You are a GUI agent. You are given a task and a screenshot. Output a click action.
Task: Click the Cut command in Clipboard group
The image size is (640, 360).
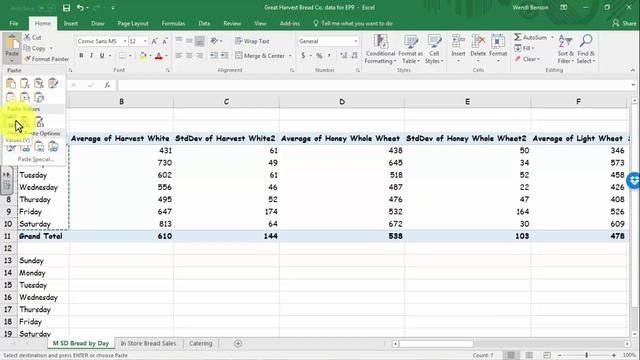pyautogui.click(x=33, y=37)
